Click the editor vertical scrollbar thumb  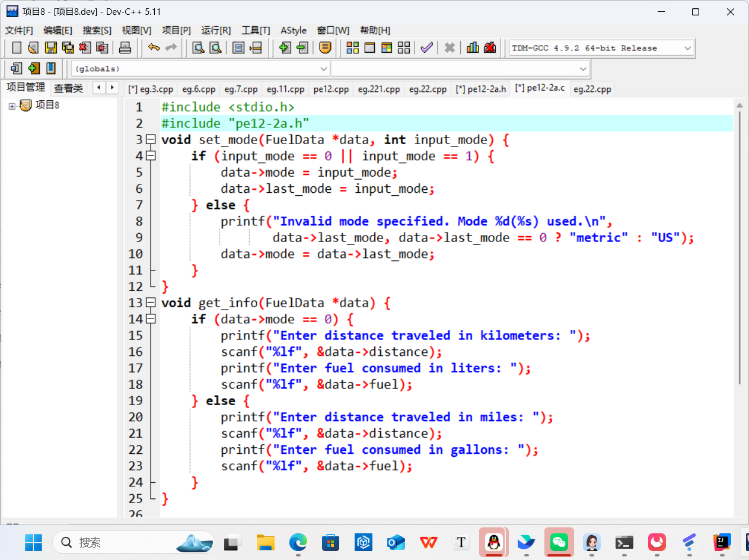point(739,249)
